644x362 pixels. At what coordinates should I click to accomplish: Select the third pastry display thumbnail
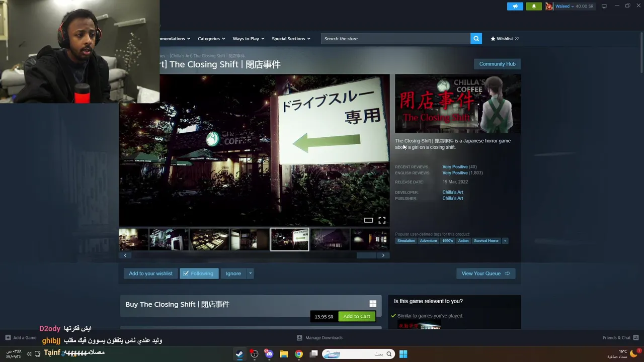point(209,239)
